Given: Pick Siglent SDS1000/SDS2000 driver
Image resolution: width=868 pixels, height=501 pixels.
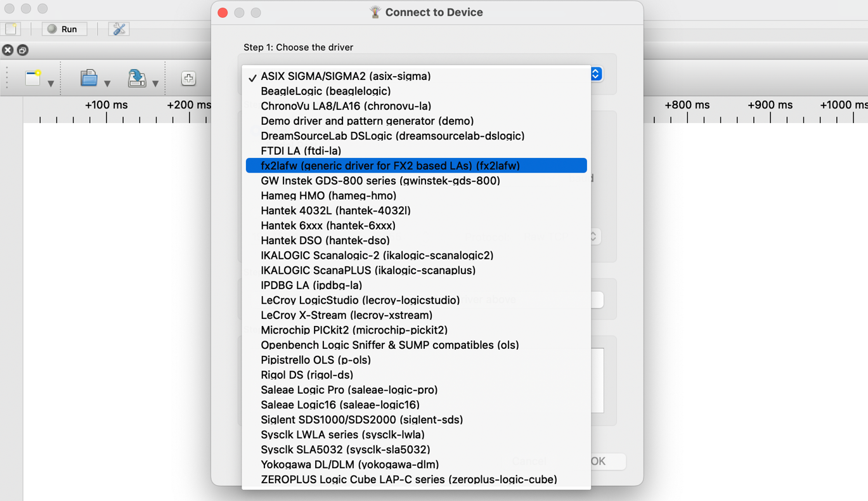Looking at the screenshot, I should (416, 419).
